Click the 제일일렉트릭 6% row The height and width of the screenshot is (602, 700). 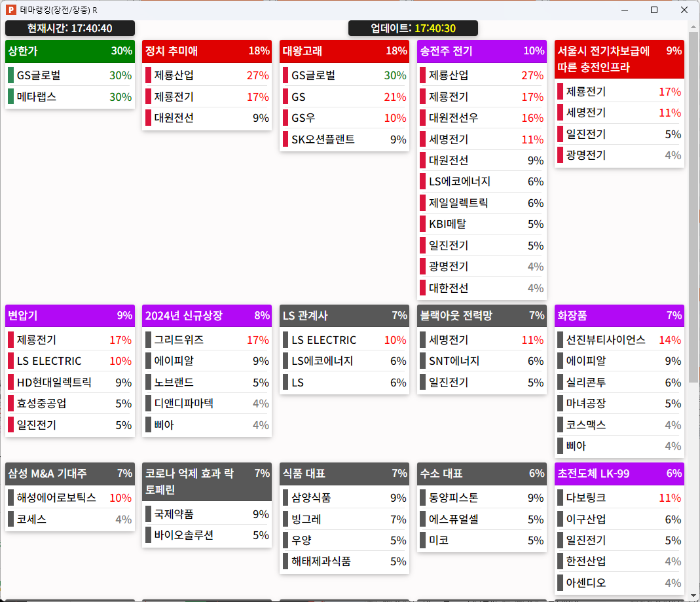[482, 203]
